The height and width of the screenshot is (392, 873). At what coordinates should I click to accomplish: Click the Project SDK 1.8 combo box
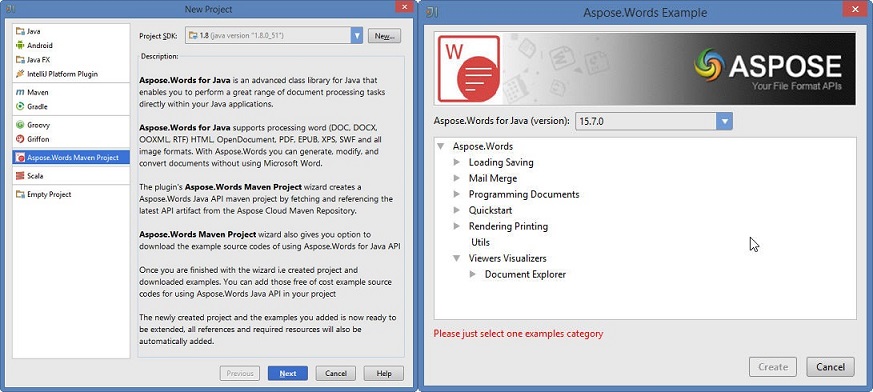(274, 36)
